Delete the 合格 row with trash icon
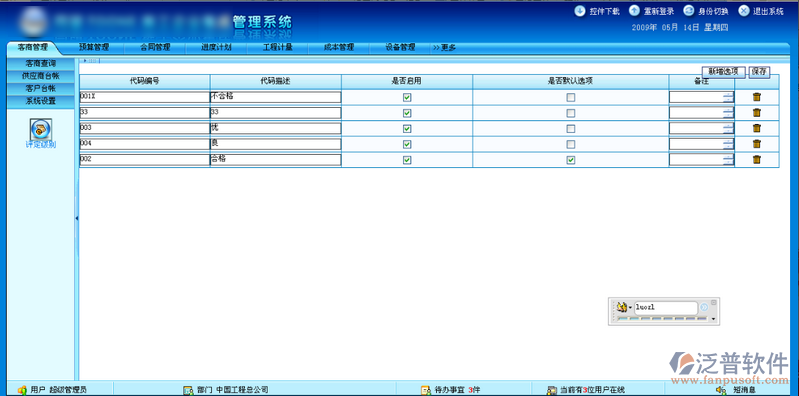This screenshot has height=396, width=799. 757,160
